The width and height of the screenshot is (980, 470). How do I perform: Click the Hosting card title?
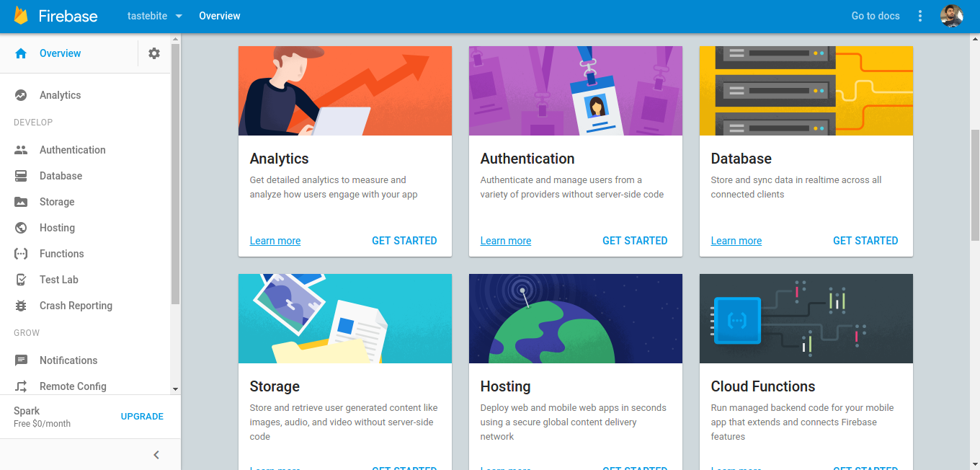click(505, 386)
